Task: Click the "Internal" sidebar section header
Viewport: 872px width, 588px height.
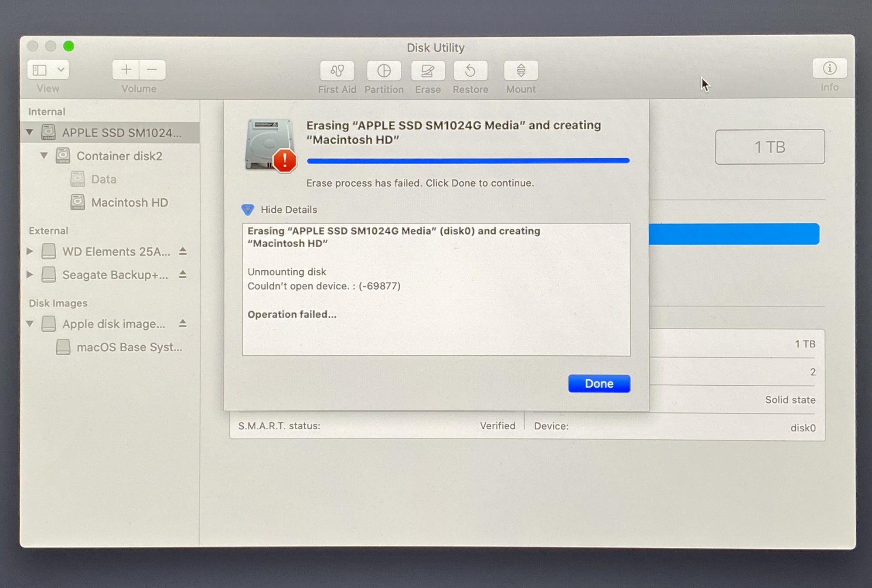Action: pos(47,112)
